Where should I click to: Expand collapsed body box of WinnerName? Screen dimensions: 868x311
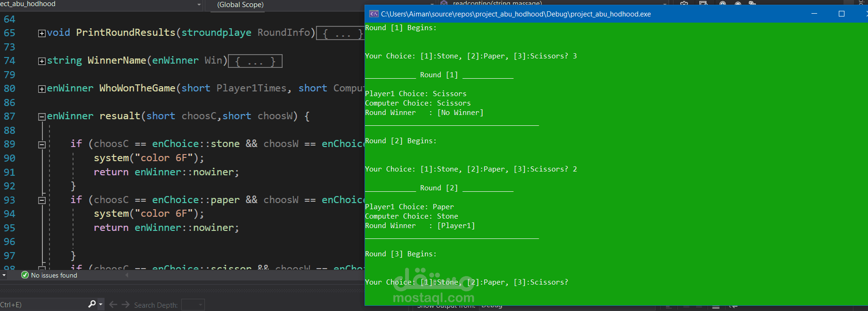(255, 61)
